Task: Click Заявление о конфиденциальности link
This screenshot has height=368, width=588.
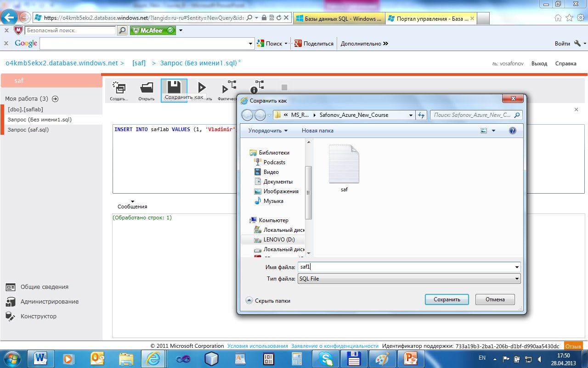Action: pyautogui.click(x=335, y=346)
